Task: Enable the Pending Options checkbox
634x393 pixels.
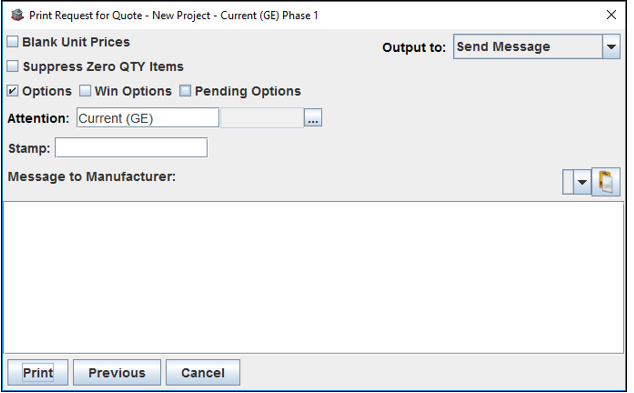Action: pos(185,91)
